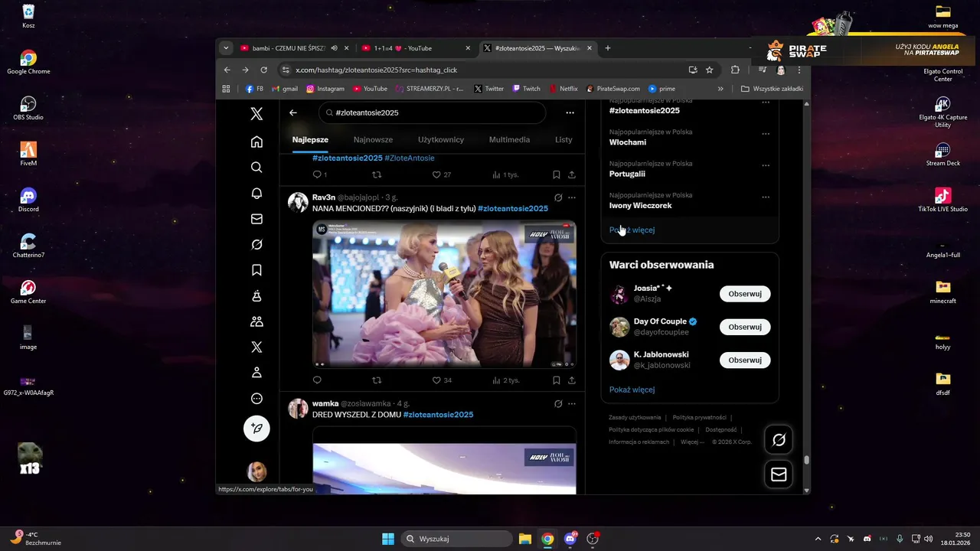The width and height of the screenshot is (980, 551).
Task: Click #ZloteAntosie hashtag link
Action: click(x=410, y=158)
